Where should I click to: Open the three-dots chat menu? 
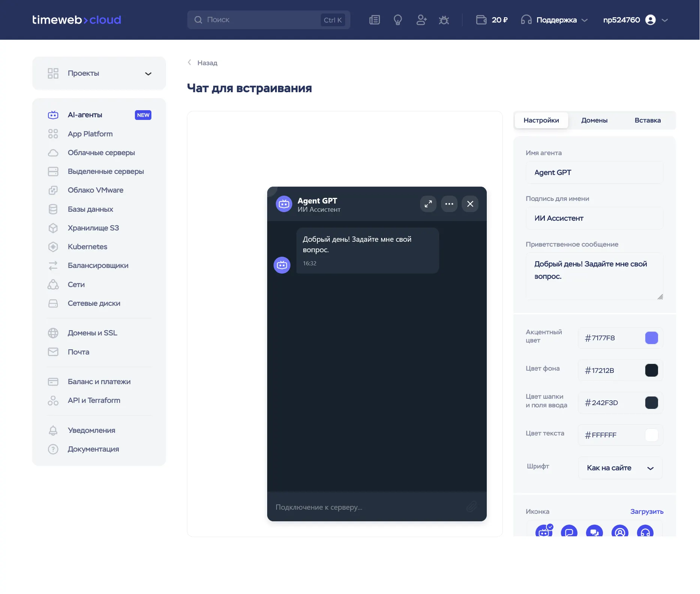coord(449,204)
